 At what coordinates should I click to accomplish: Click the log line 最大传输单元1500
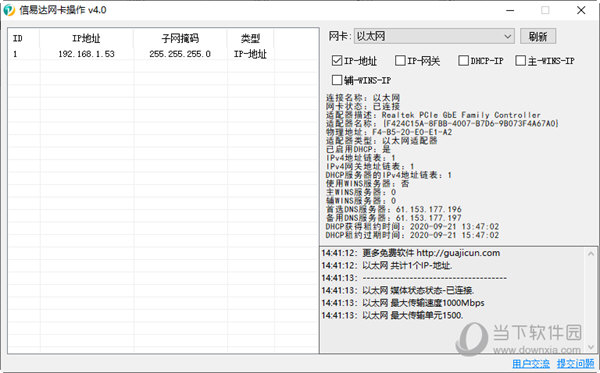392,315
